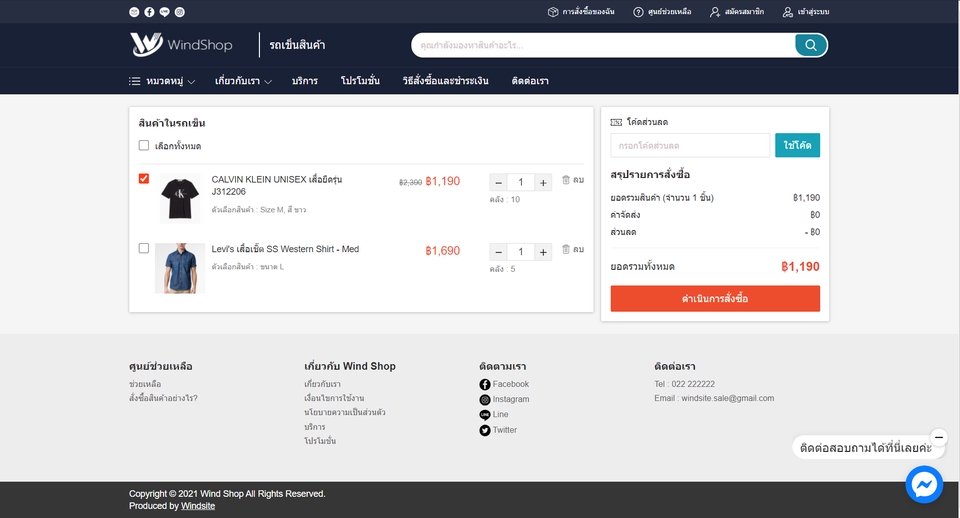Click the Windsite producer link
The image size is (960, 518).
[198, 506]
